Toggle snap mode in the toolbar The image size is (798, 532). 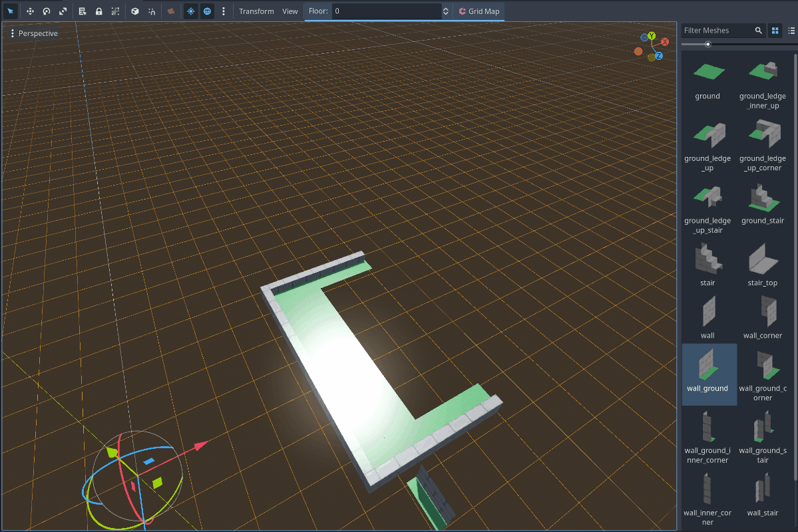coord(152,11)
